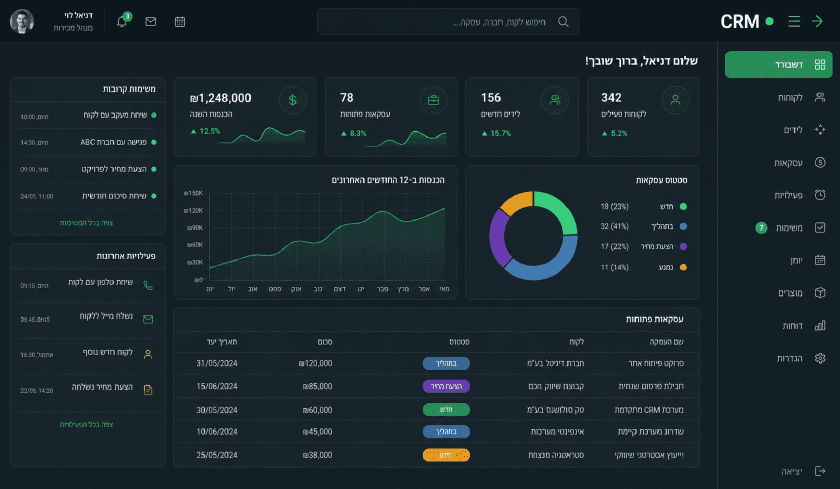The width and height of the screenshot is (840, 489).
Task: Open the notifications bell icon
Action: (x=122, y=21)
